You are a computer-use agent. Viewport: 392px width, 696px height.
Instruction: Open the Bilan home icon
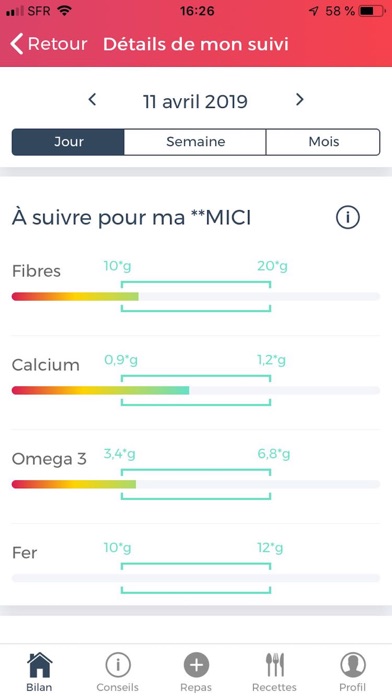40,665
